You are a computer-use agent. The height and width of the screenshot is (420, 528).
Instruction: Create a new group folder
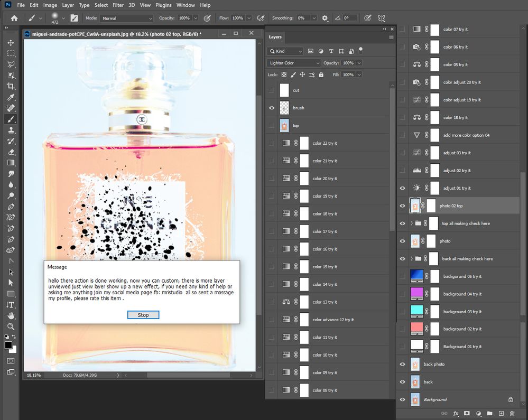pyautogui.click(x=489, y=414)
